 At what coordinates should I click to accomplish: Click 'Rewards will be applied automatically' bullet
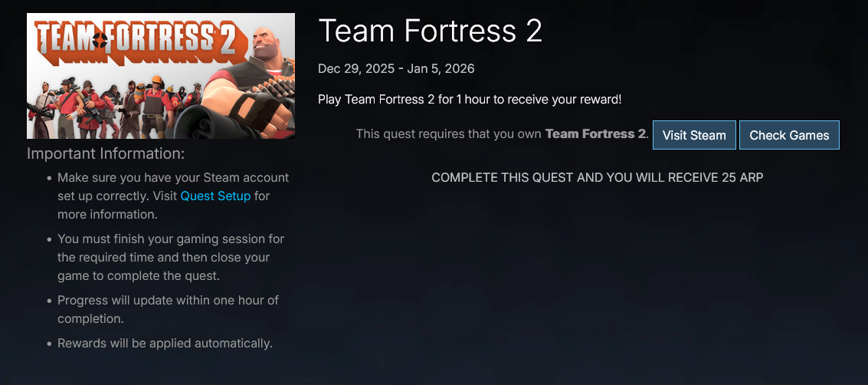165,343
